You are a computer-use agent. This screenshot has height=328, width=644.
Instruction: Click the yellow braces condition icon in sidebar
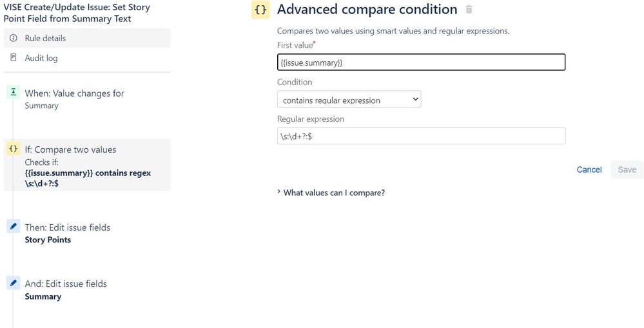coord(13,149)
